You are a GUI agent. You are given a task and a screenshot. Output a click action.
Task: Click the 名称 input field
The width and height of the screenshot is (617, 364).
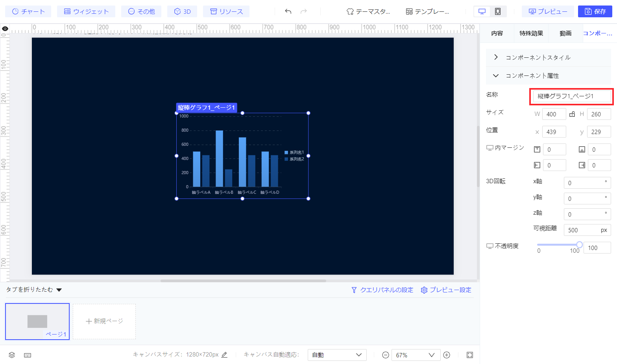click(572, 96)
